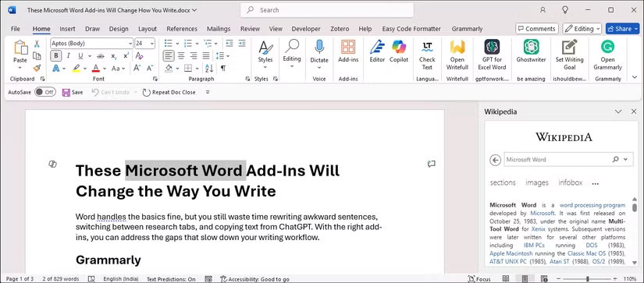
Task: Switch to the References tab
Action: [182, 29]
